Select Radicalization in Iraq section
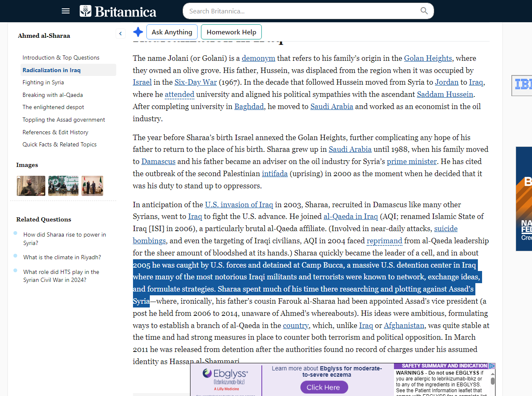The image size is (532, 396). point(68,70)
